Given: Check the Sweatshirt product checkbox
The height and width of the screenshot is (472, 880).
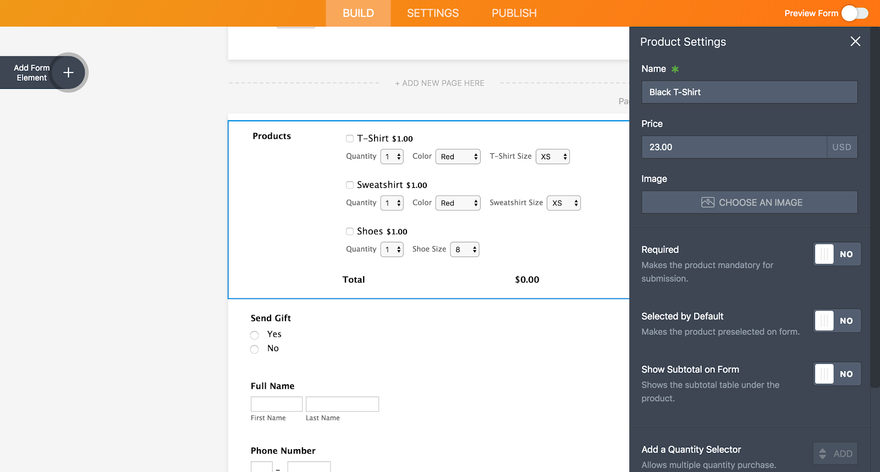Looking at the screenshot, I should click(350, 185).
